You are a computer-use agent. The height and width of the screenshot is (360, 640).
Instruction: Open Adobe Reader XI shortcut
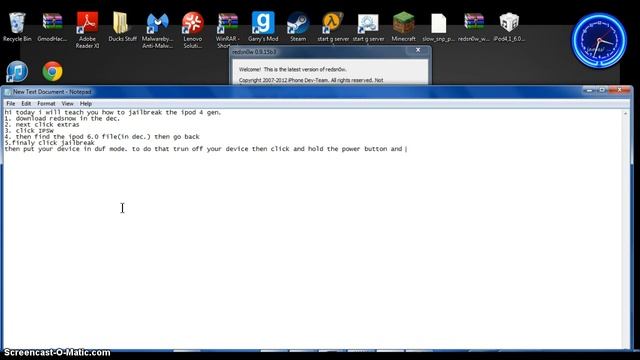tap(87, 30)
